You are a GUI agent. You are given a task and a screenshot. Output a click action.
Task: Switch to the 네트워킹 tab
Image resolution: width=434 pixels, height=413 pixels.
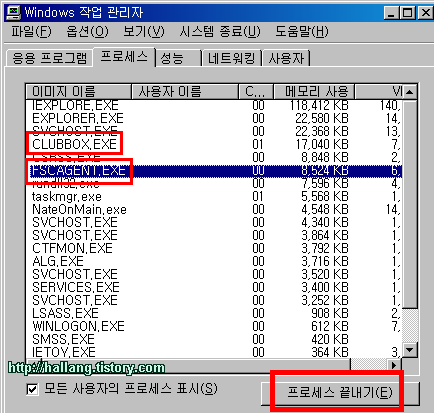[232, 59]
